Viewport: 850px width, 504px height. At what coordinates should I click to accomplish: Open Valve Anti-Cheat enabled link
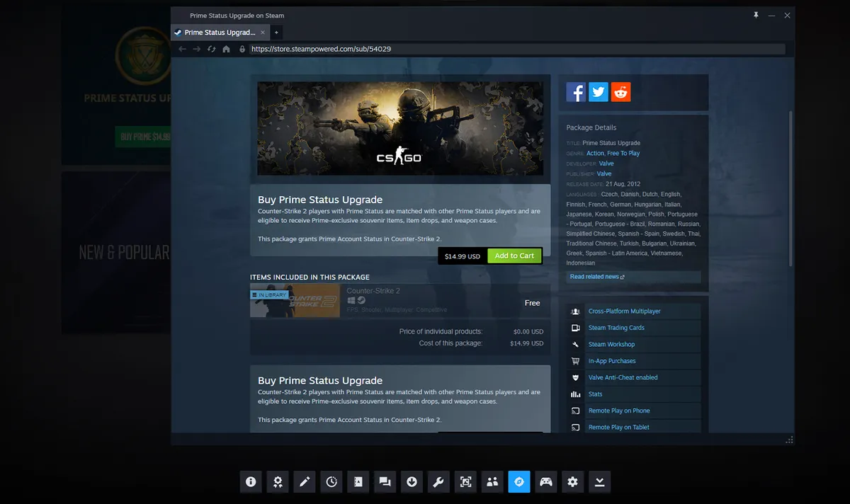coord(623,378)
